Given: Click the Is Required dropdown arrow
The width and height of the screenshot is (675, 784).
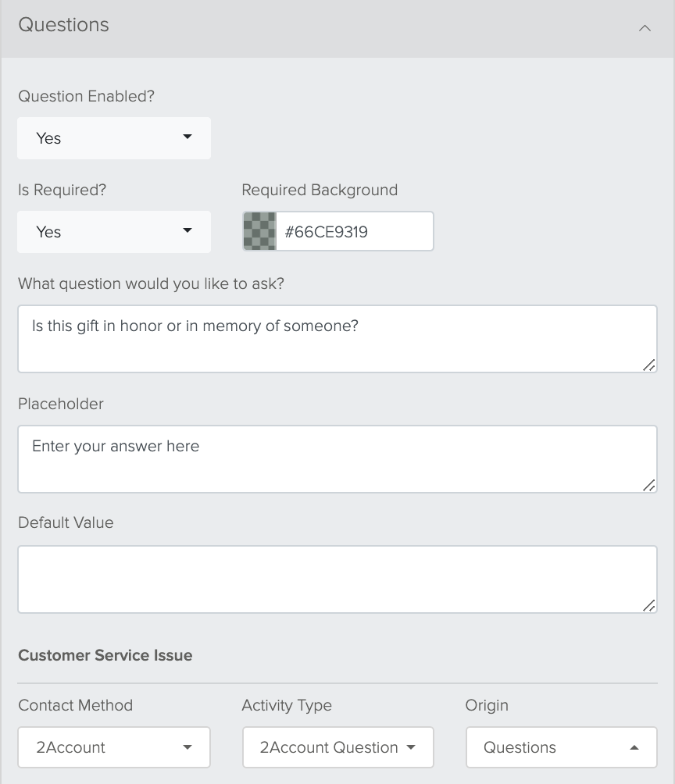Looking at the screenshot, I should pyautogui.click(x=187, y=230).
